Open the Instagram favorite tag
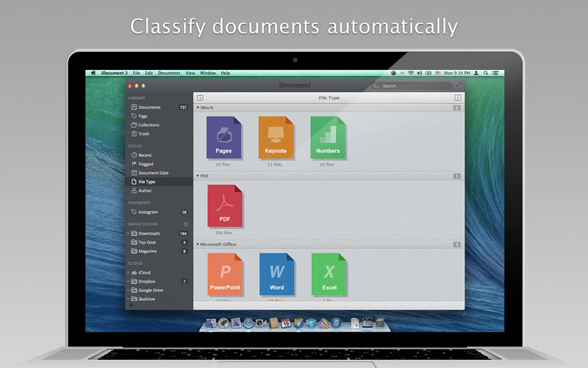Viewport: 588px width, 368px height. [x=159, y=212]
